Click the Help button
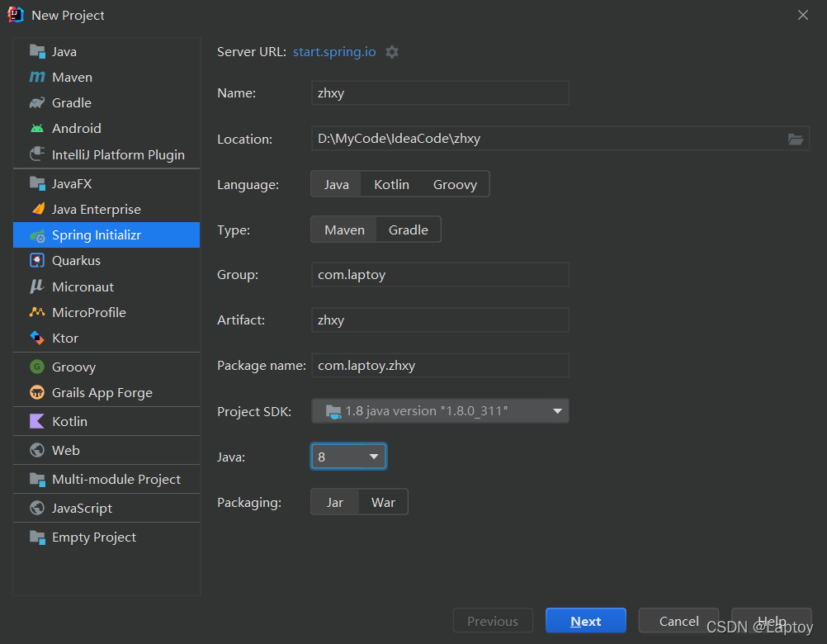This screenshot has width=827, height=644. [x=771, y=621]
